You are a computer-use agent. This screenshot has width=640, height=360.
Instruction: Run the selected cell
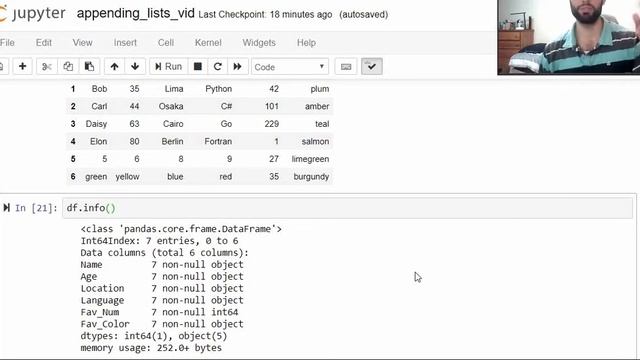coord(168,67)
